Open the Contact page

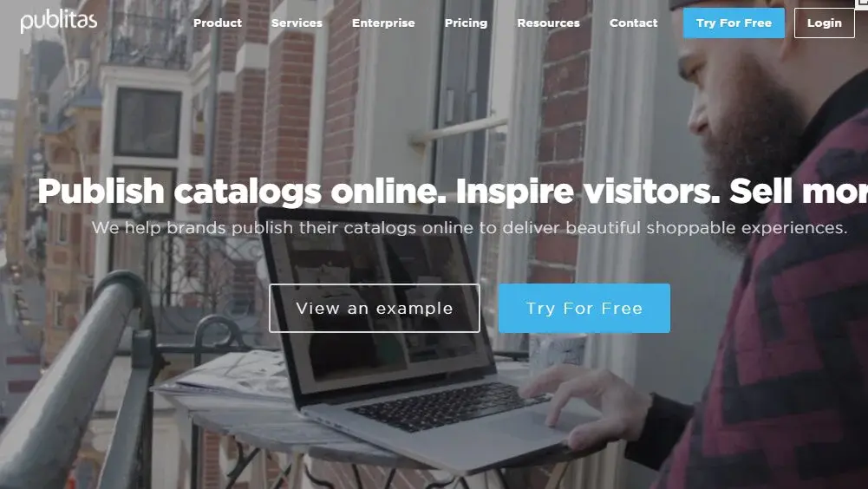633,23
